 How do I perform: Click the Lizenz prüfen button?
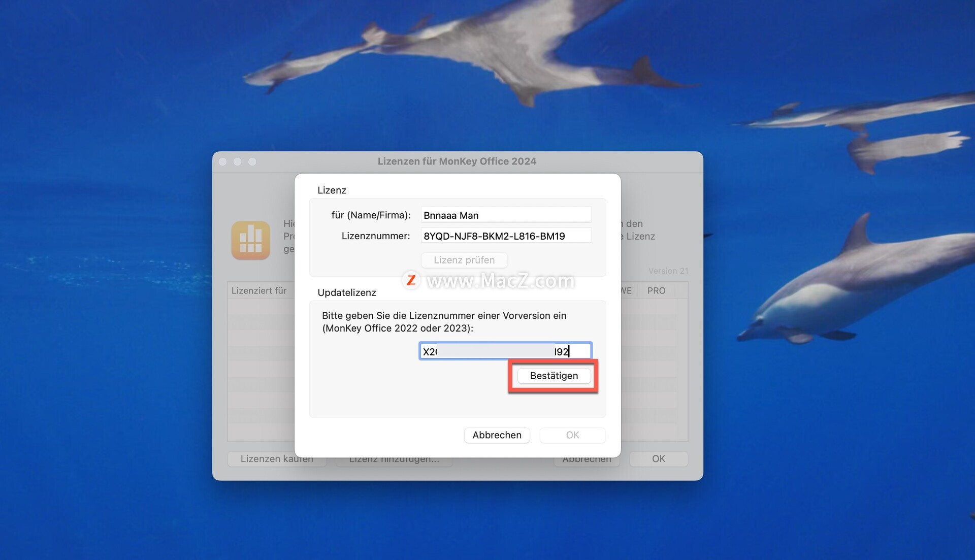[x=464, y=260]
